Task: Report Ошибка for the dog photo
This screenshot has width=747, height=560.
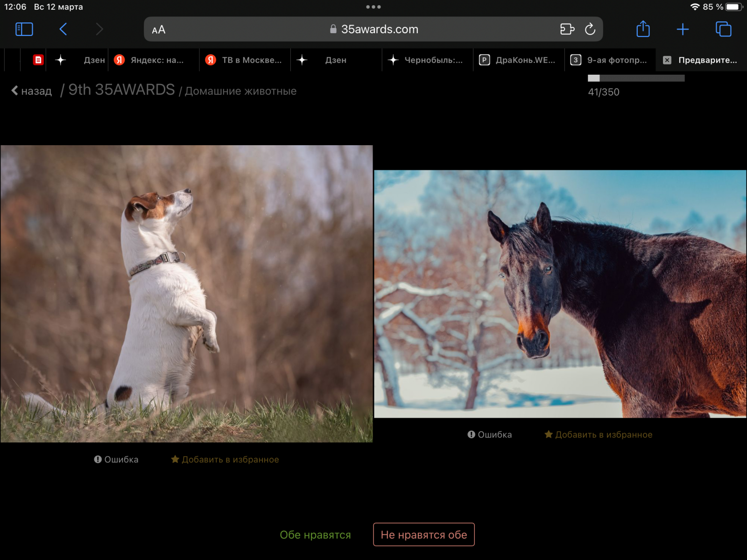Action: coord(116,460)
